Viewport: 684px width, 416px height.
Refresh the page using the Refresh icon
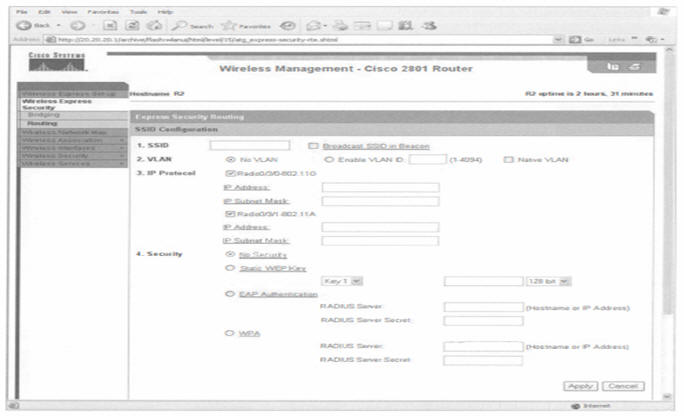tap(132, 26)
